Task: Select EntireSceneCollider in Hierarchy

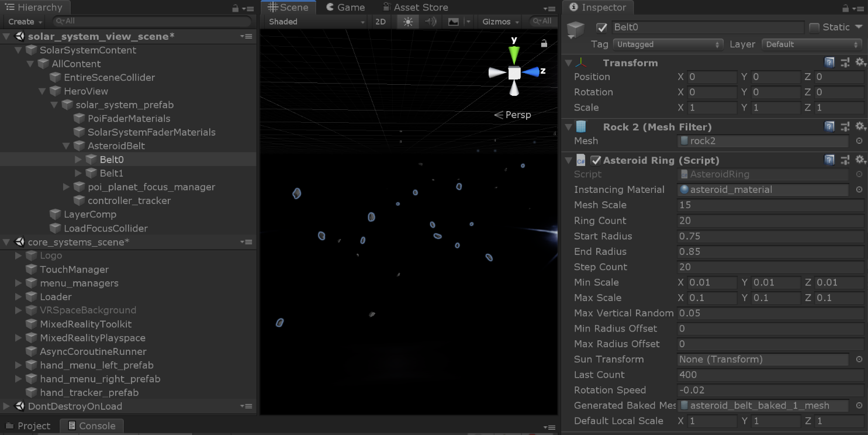Action: pos(109,77)
